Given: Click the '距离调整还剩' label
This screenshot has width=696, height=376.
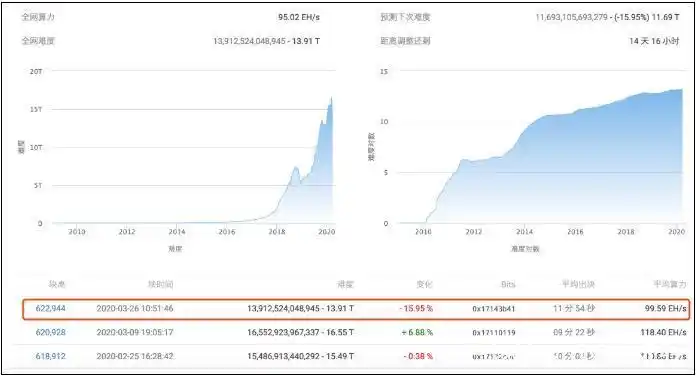Looking at the screenshot, I should [405, 41].
